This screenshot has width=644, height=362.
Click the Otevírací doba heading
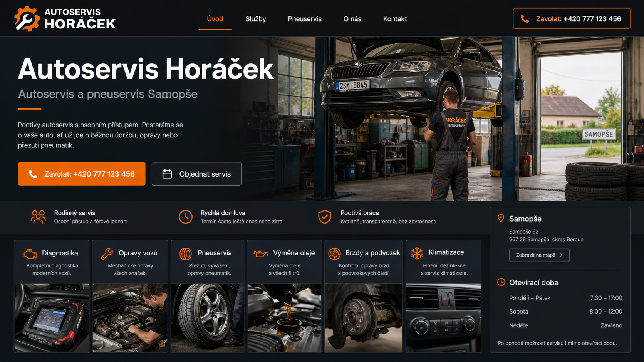coord(533,282)
